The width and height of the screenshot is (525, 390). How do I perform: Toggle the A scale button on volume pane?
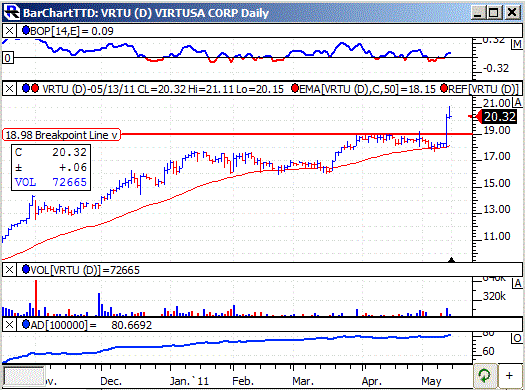pyautogui.click(x=518, y=284)
